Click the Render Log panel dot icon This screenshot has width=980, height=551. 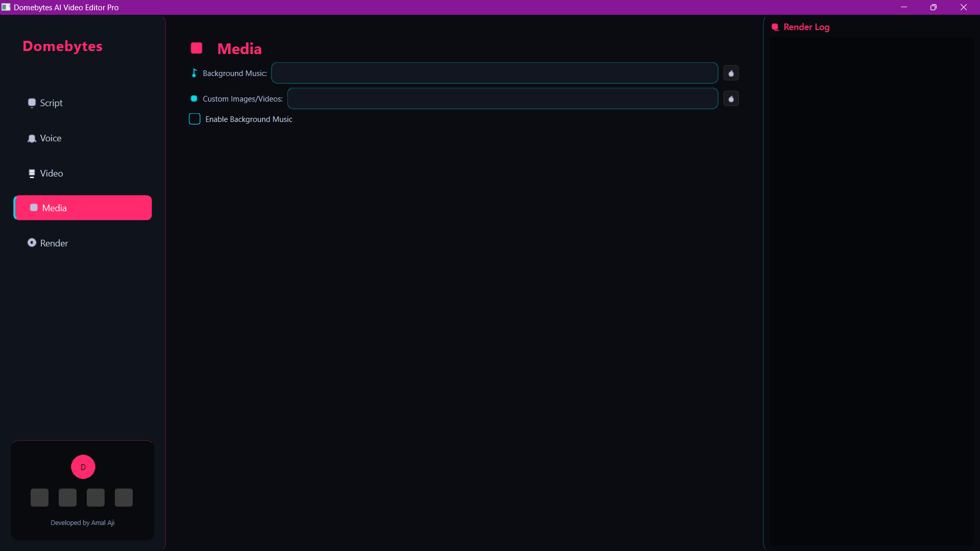tap(776, 27)
